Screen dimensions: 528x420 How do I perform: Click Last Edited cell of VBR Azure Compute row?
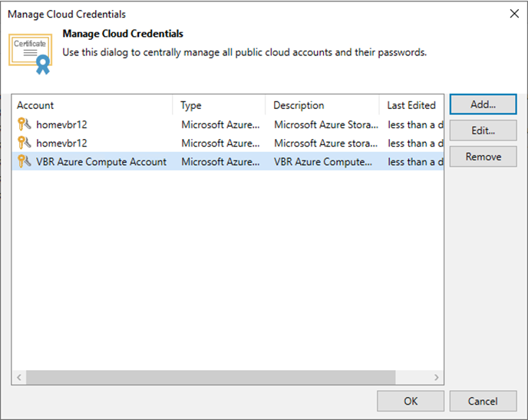pos(415,162)
